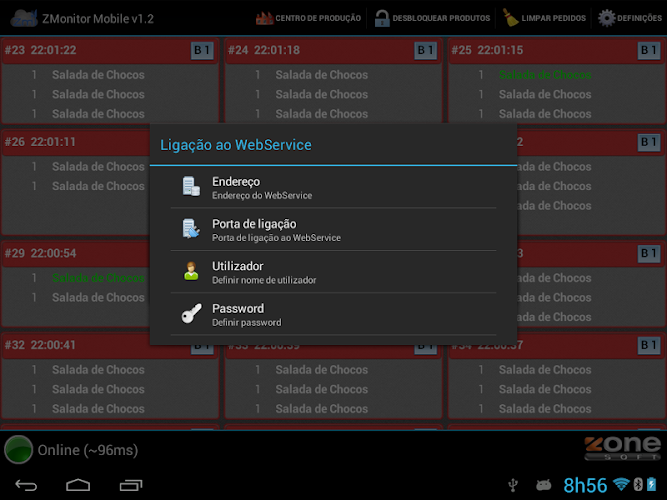Click the Utilizador person icon
This screenshot has width=667, height=500.
click(x=191, y=271)
